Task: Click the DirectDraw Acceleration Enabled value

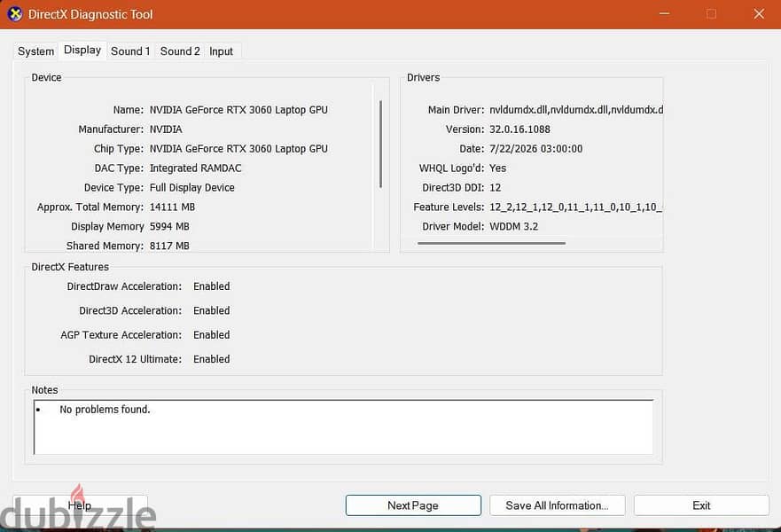Action: coord(211,286)
